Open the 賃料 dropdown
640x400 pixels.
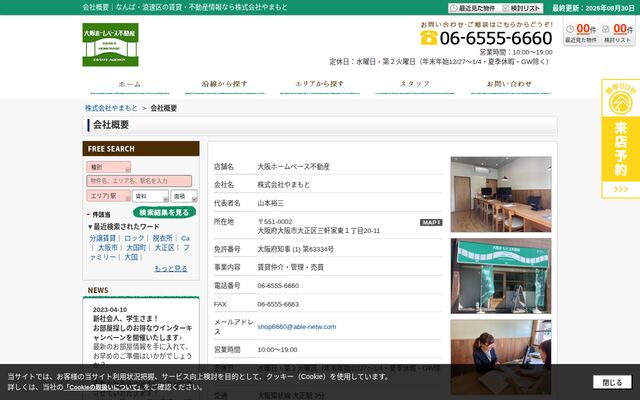click(x=150, y=196)
